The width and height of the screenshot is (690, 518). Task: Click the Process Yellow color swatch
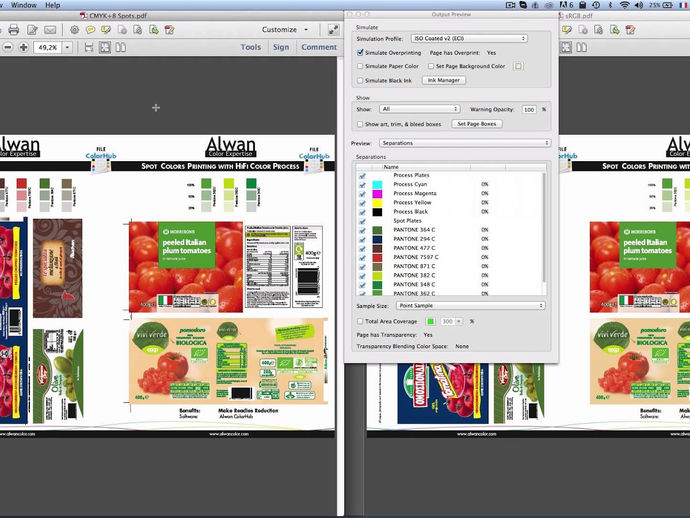tap(377, 203)
